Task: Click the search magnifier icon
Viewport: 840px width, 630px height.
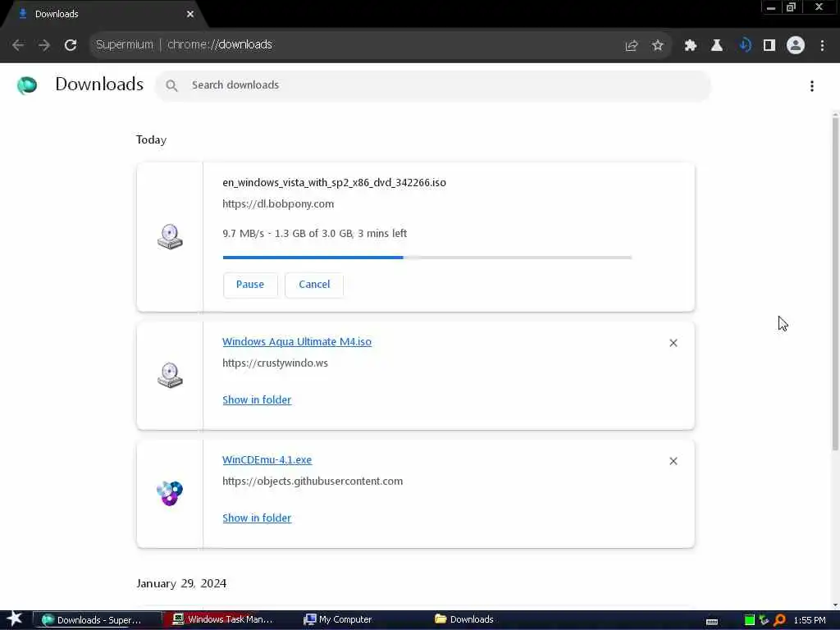Action: click(171, 85)
